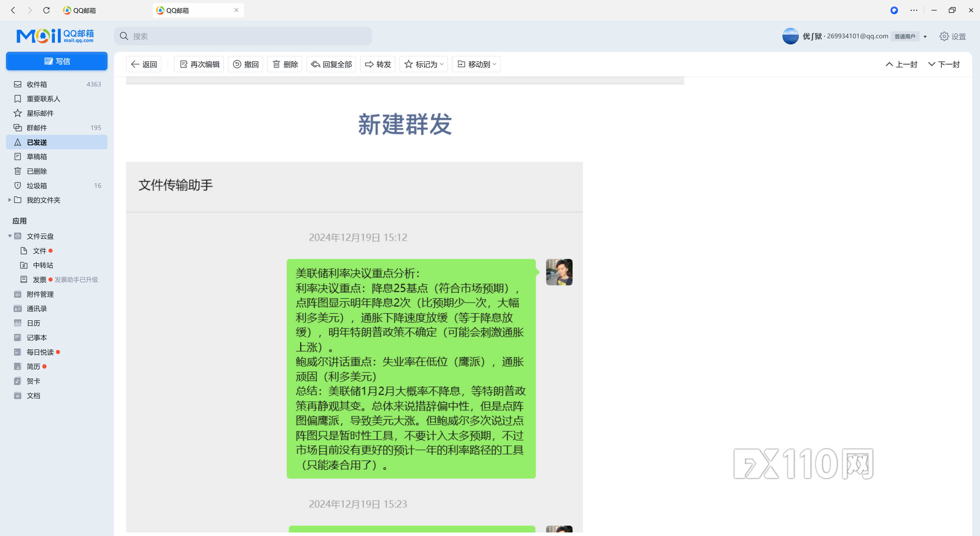Image resolution: width=980 pixels, height=536 pixels.
Task: Go to previous email 上一封
Action: [901, 64]
